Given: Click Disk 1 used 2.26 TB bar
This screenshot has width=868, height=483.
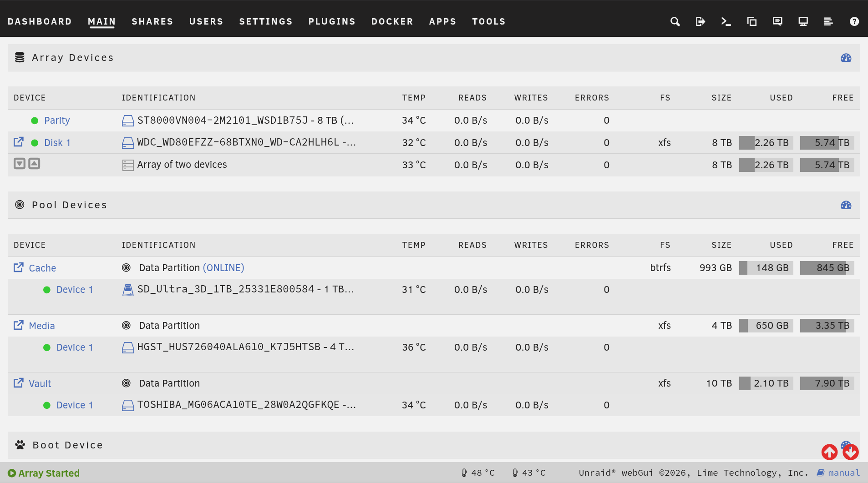Looking at the screenshot, I should 766,143.
